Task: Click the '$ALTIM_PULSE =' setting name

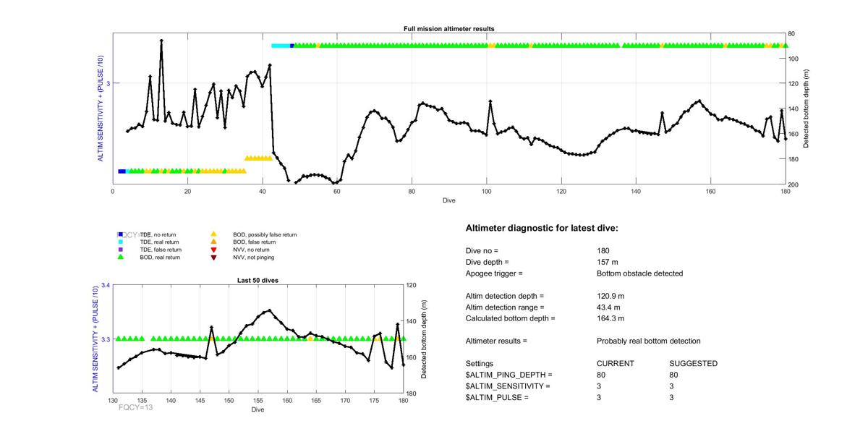Action: point(498,397)
